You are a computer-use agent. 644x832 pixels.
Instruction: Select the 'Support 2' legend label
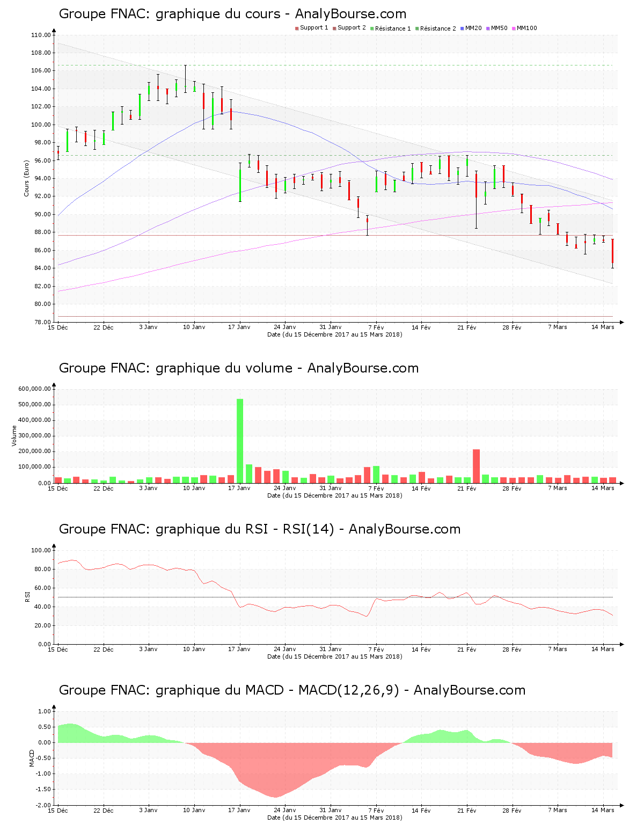[352, 28]
